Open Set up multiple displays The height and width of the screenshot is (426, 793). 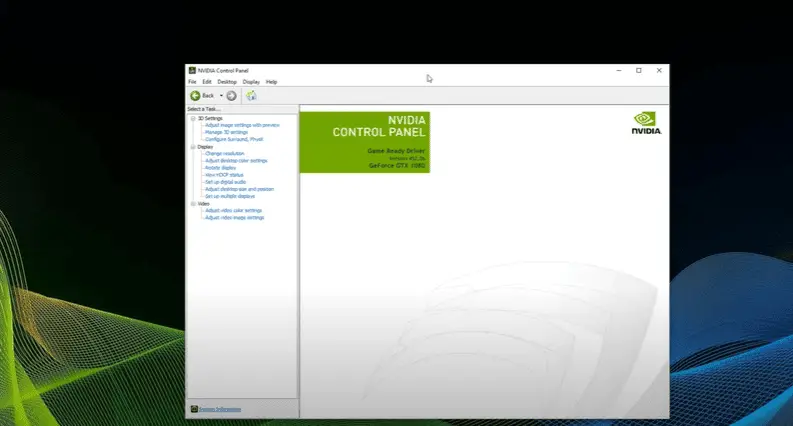click(x=230, y=196)
